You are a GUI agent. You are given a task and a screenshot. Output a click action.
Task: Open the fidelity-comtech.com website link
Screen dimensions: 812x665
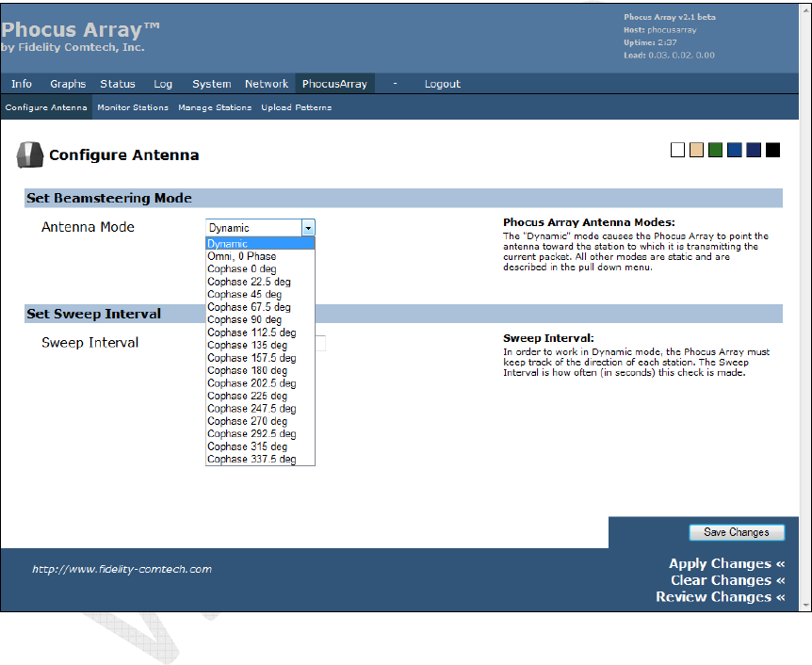pyautogui.click(x=122, y=569)
